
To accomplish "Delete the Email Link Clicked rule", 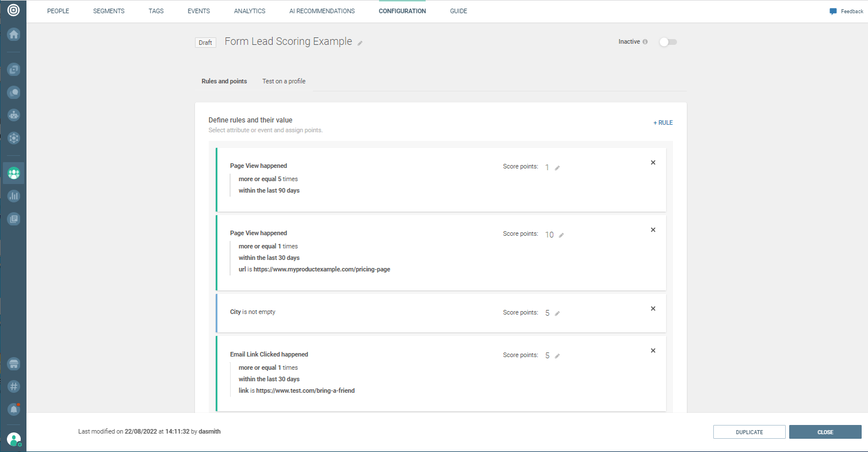I will (x=653, y=351).
